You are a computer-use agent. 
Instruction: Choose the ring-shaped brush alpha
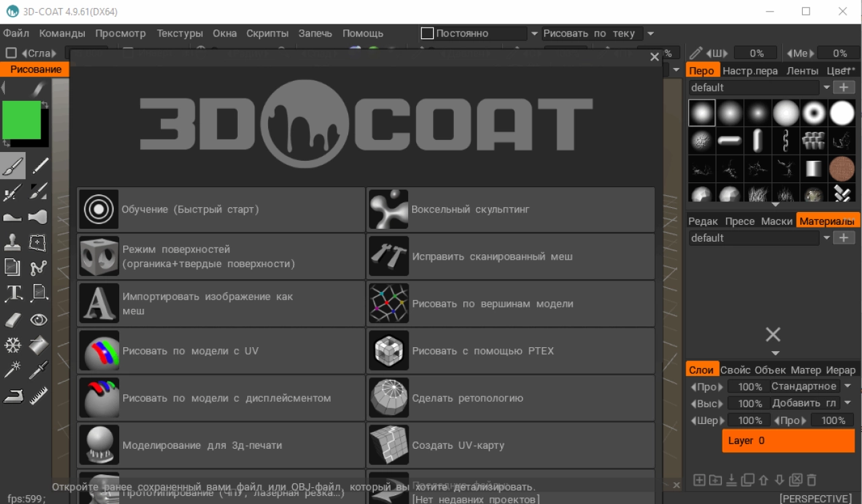click(814, 113)
